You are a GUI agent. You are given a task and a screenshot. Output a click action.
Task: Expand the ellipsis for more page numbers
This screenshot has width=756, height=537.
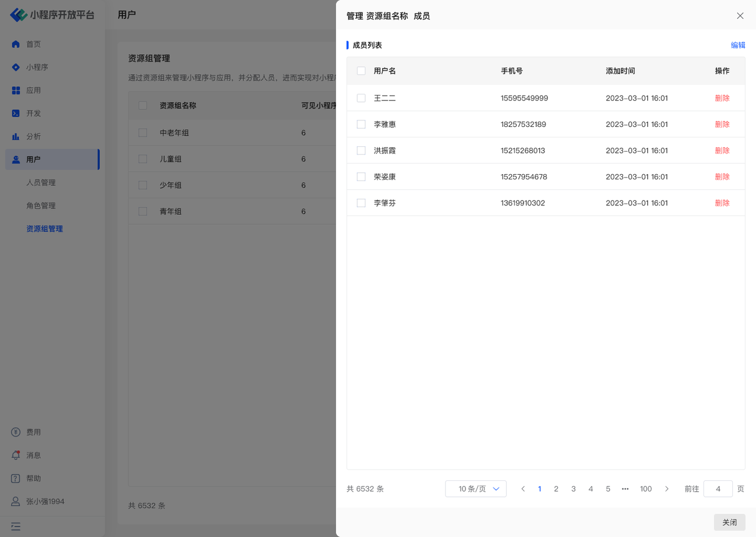(x=625, y=489)
